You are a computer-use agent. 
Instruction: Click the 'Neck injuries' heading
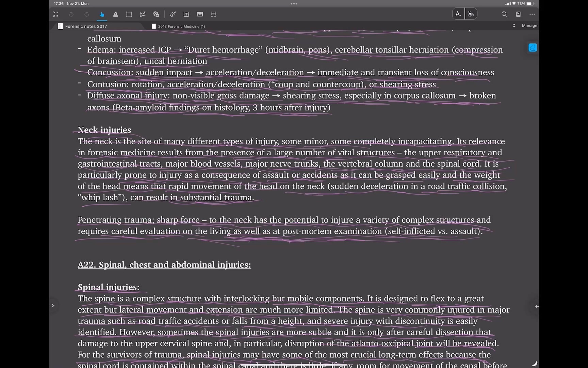point(104,130)
